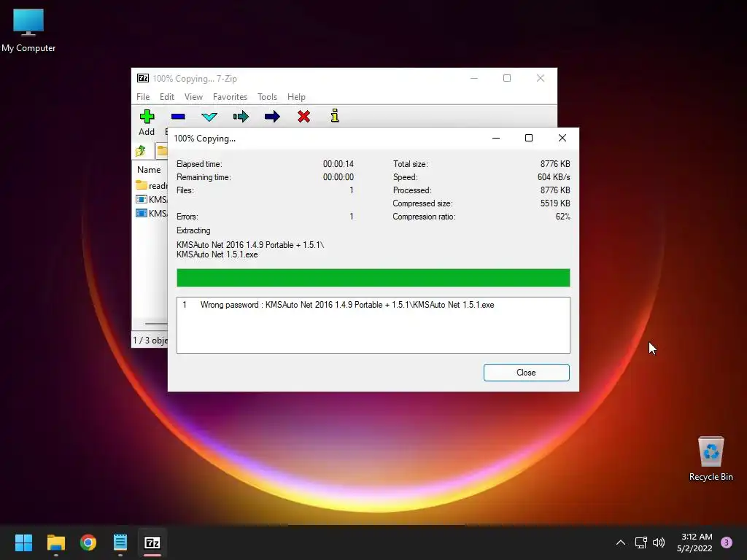Click the green progress bar
747x560 pixels.
pos(373,278)
